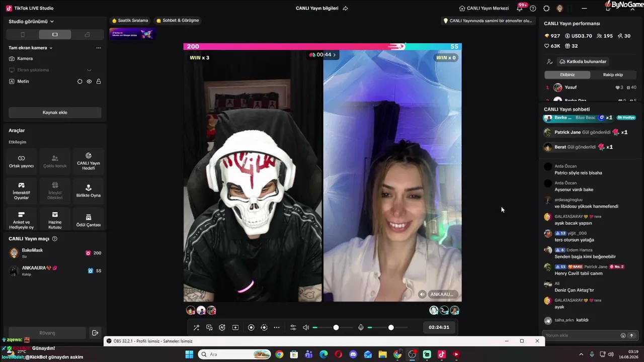Open the İzleyici Dilekleri tool
The width and height of the screenshot is (644, 362).
coord(55,191)
